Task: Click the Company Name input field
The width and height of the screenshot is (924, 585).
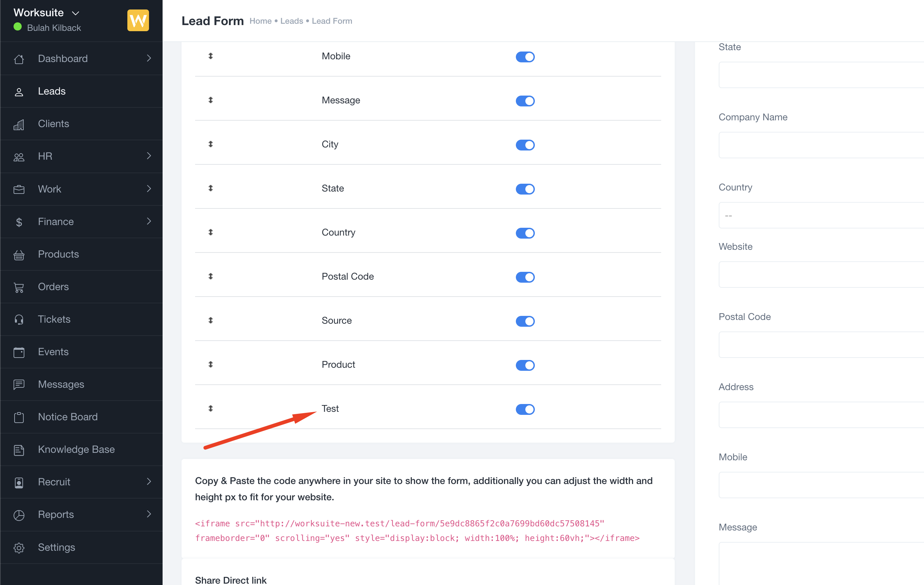Action: tap(821, 145)
